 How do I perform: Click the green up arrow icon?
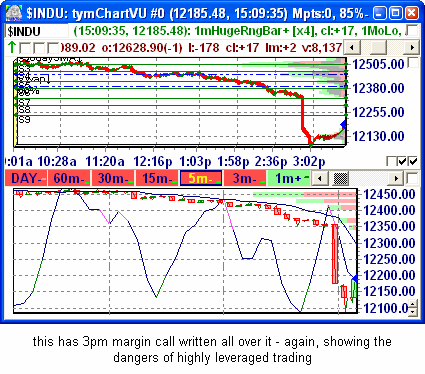[12, 47]
